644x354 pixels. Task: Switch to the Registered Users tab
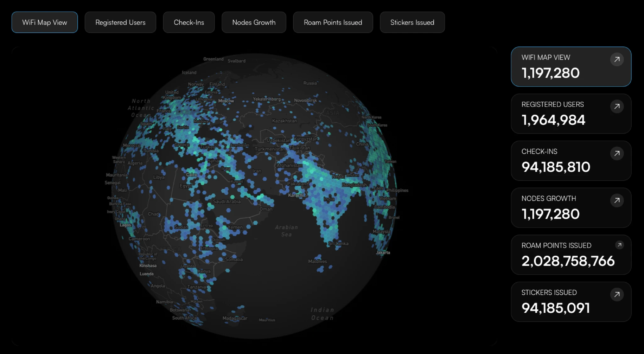[120, 22]
